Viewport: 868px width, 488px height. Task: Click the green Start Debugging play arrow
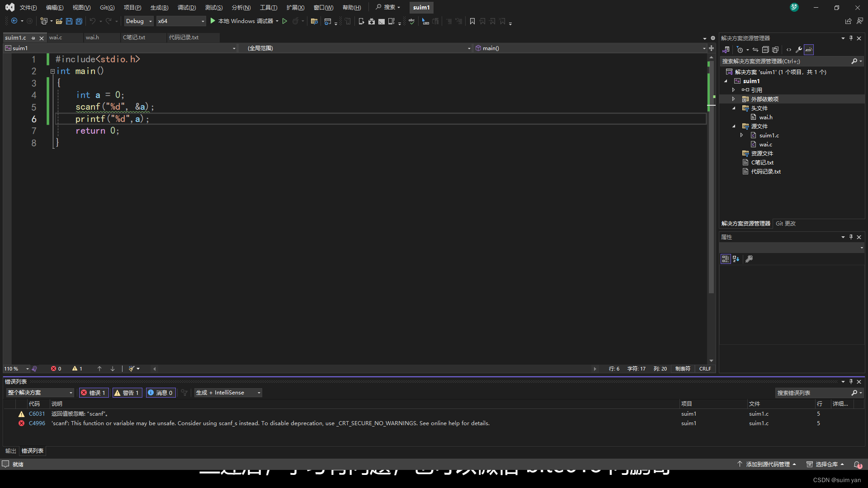(213, 21)
